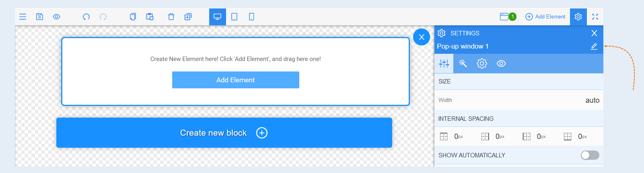Click the duplicate element icon
The height and width of the screenshot is (173, 644).
188,17
